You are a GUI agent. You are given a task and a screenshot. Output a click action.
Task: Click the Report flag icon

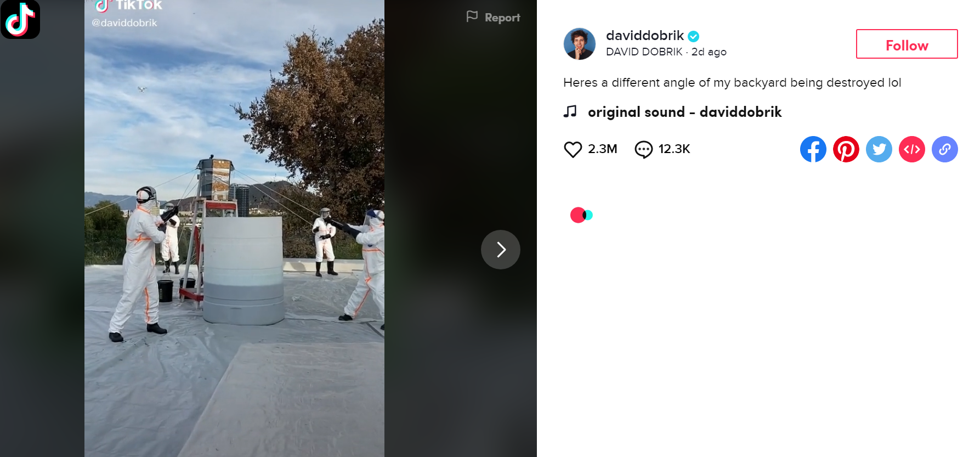click(472, 17)
